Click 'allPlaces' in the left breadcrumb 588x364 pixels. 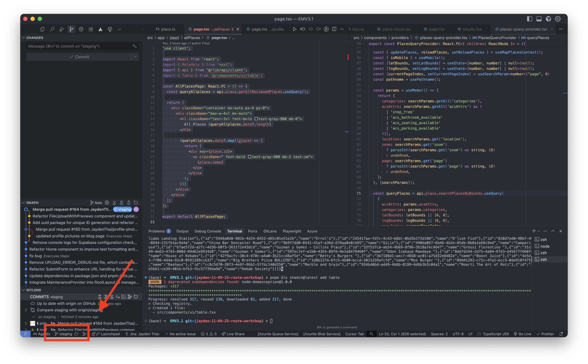point(192,38)
